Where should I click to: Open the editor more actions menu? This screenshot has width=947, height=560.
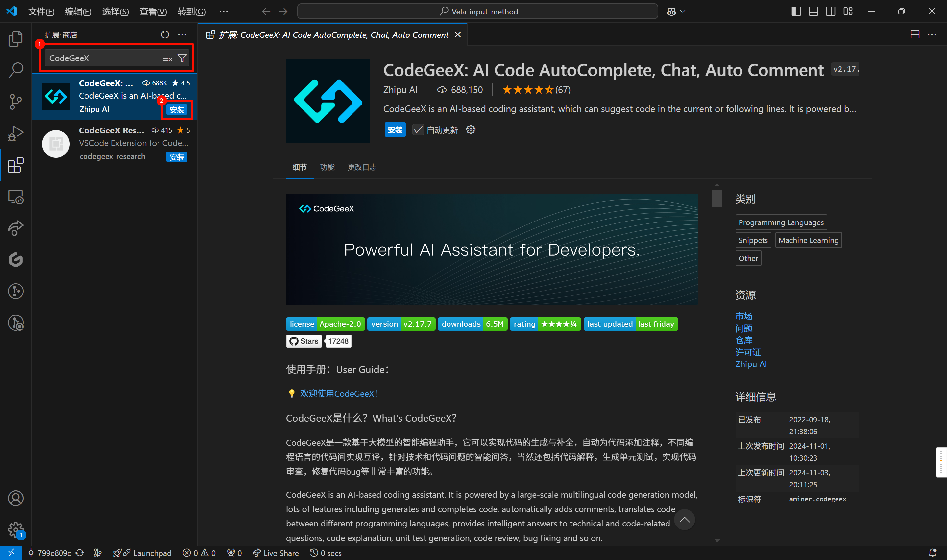932,35
